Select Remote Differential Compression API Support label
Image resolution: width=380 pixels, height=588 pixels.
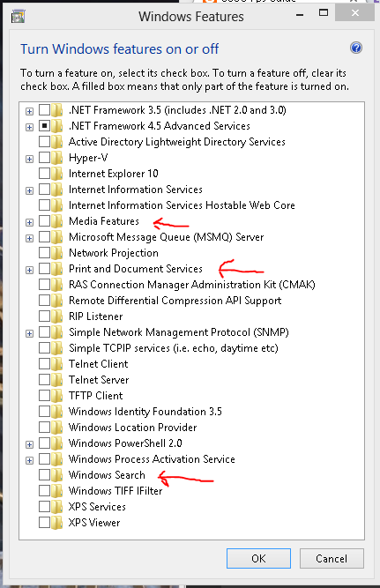point(175,301)
